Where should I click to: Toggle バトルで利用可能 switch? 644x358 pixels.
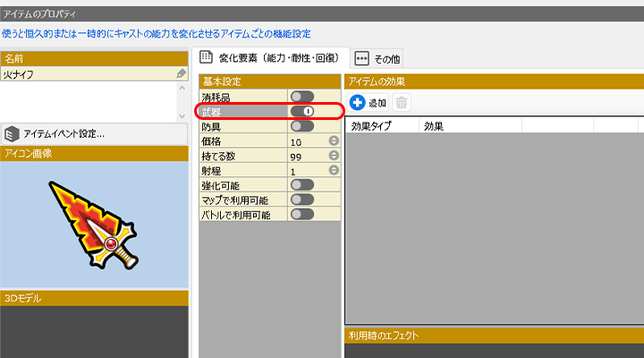[302, 214]
